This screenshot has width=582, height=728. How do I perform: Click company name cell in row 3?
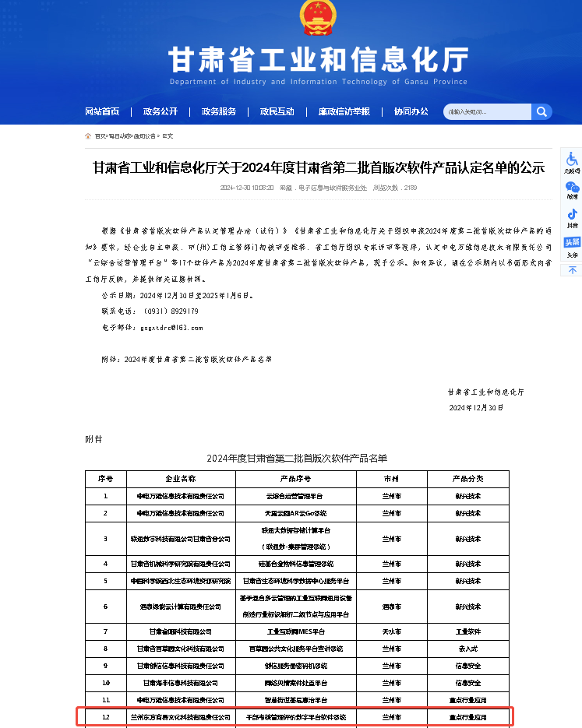click(181, 539)
